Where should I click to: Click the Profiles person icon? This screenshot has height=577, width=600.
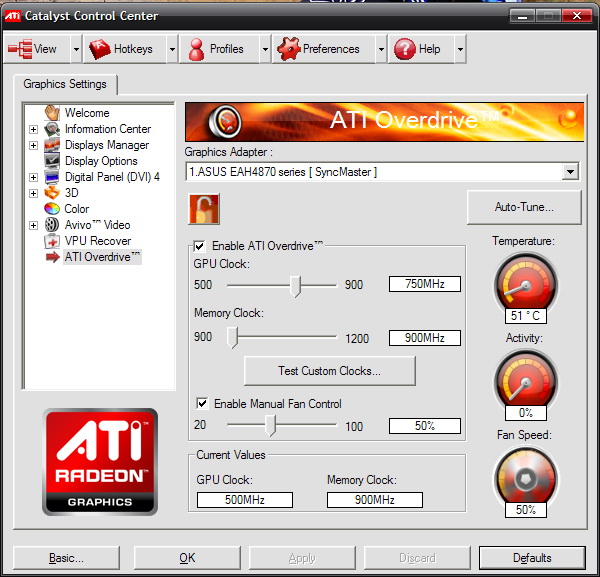point(197,49)
